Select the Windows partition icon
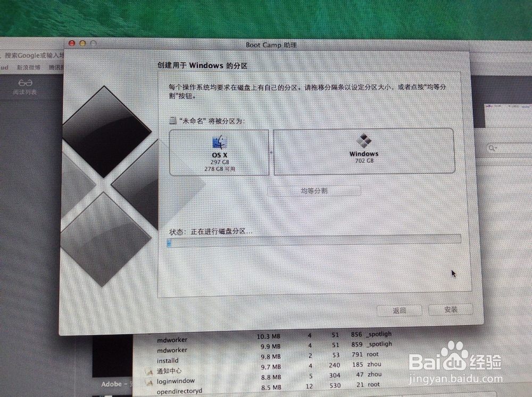Viewport: 532px width, 397px height. 364,141
